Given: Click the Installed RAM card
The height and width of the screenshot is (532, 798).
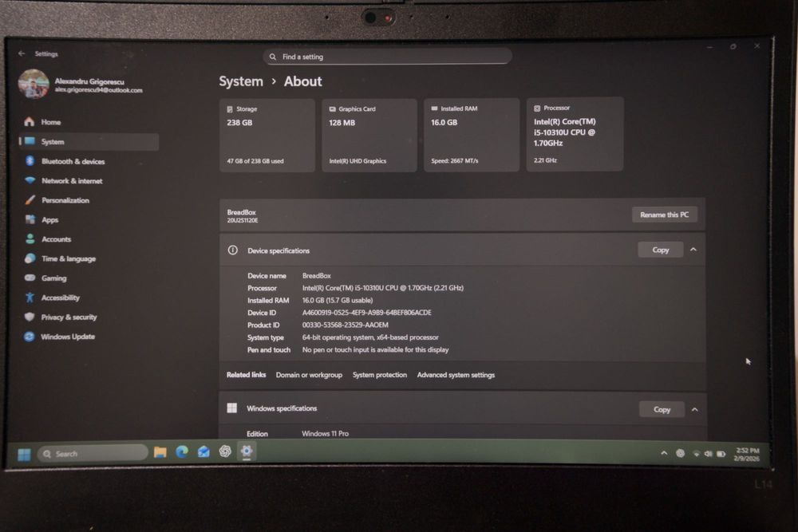Looking at the screenshot, I should point(472,135).
